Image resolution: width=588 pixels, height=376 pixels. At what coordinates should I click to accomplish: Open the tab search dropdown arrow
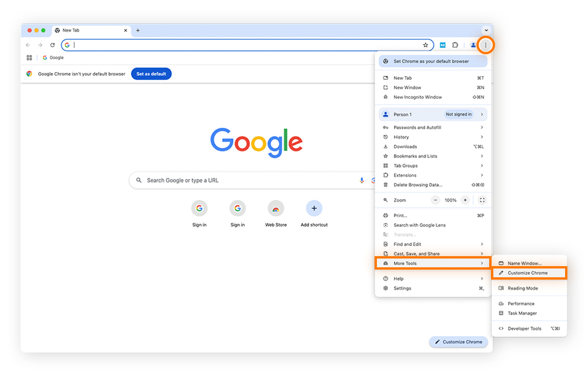(486, 31)
